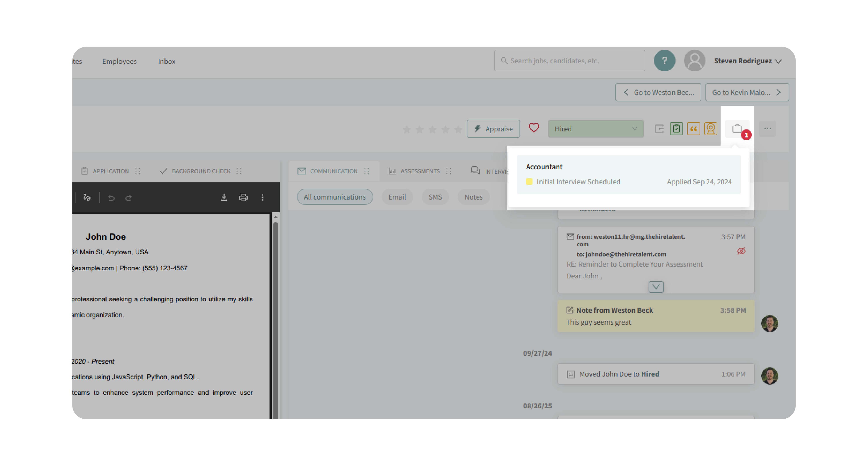Download the resume document
This screenshot has width=868, height=466.
[224, 197]
